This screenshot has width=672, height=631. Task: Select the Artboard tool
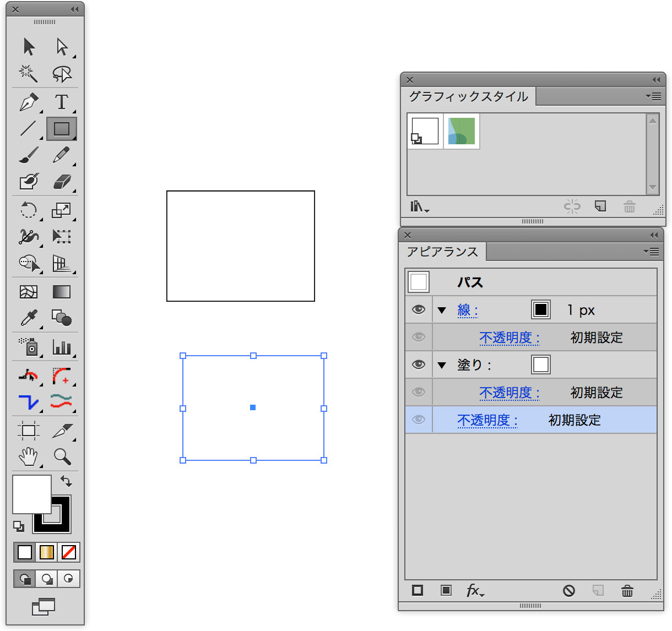29,431
